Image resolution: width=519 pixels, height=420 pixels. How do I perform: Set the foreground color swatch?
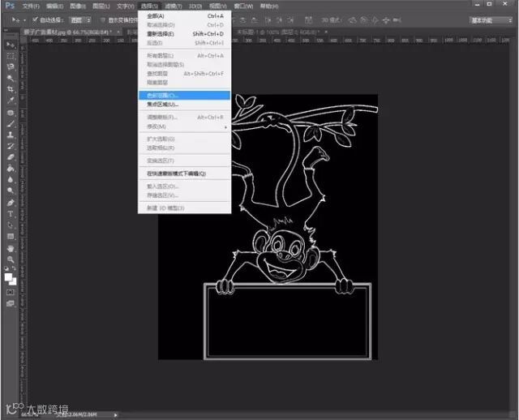[9, 277]
